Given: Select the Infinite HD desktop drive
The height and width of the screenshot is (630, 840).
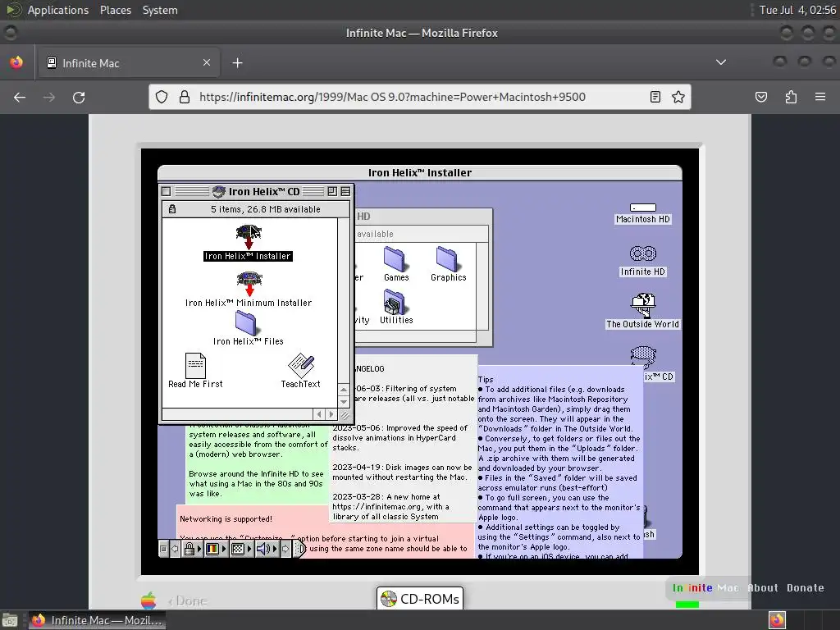Looking at the screenshot, I should point(643,254).
